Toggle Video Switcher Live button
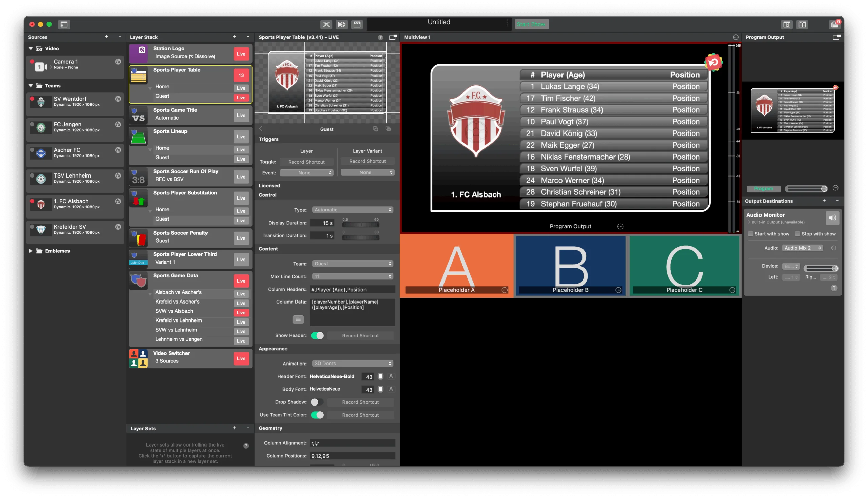The image size is (868, 498). pos(241,358)
